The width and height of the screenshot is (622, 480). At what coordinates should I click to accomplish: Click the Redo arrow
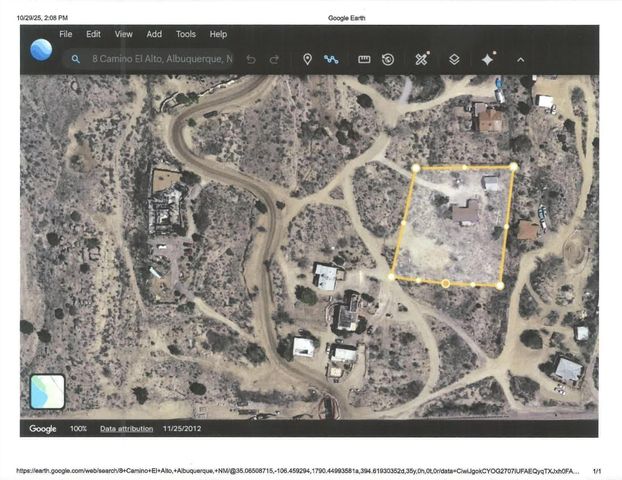tap(274, 59)
